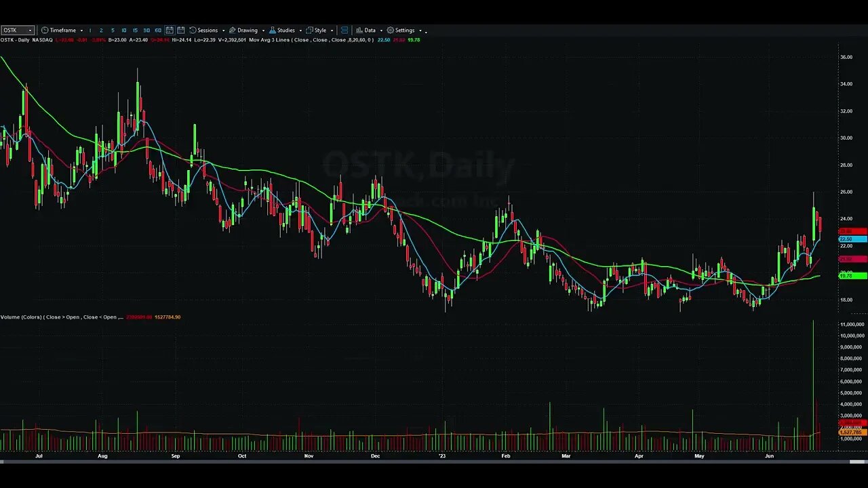Select the 10 minute timeframe
The height and width of the screenshot is (488, 868).
(x=123, y=30)
